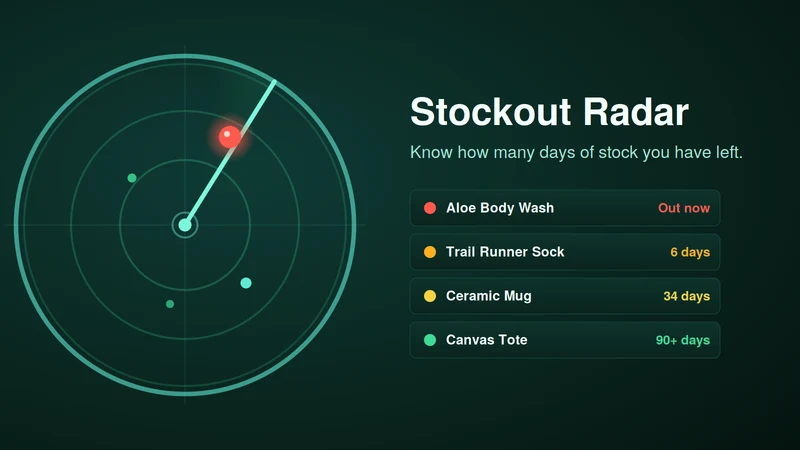800x450 pixels.
Task: Click the yellow status dot for Ceramic Mug
Action: (x=430, y=296)
